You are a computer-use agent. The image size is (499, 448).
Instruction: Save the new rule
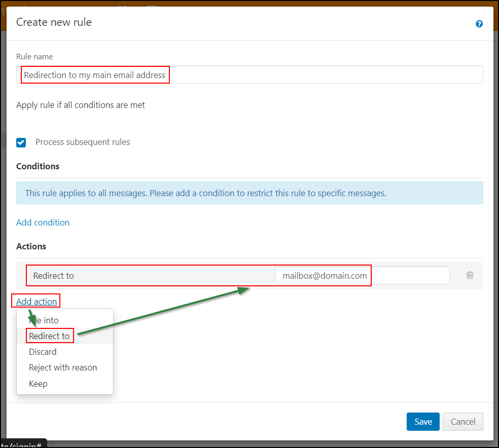click(422, 421)
